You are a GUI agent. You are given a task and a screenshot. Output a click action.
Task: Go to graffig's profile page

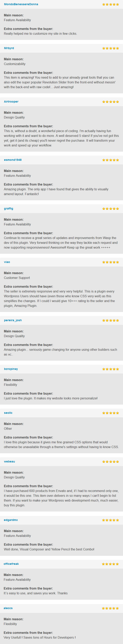click(x=9, y=208)
